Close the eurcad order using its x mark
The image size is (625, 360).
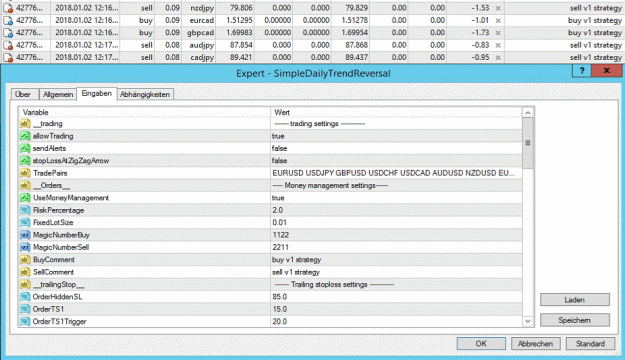(498, 20)
